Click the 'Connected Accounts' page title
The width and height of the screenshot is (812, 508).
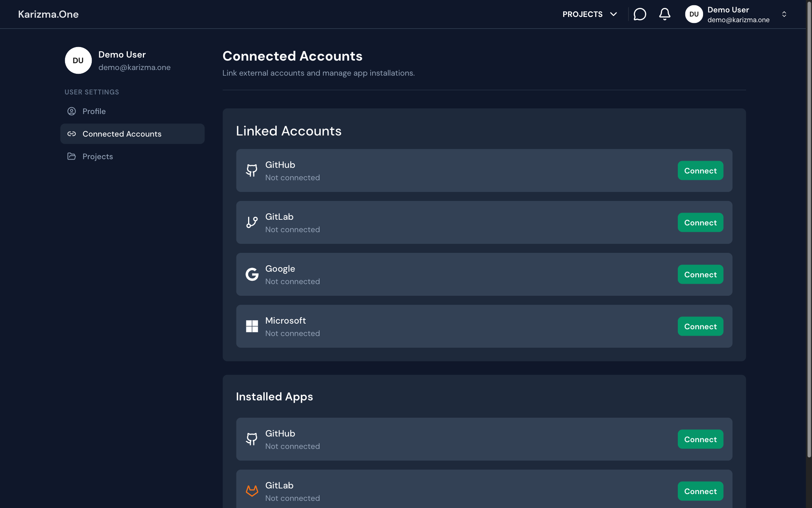click(x=292, y=56)
